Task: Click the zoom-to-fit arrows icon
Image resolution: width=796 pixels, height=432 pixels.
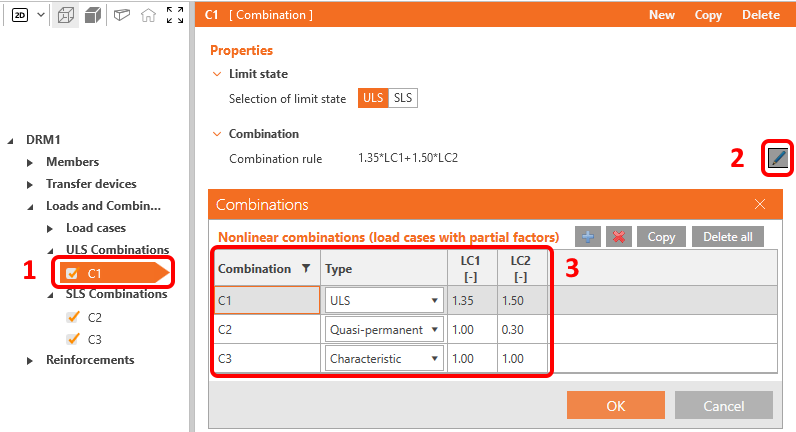Action: [175, 15]
